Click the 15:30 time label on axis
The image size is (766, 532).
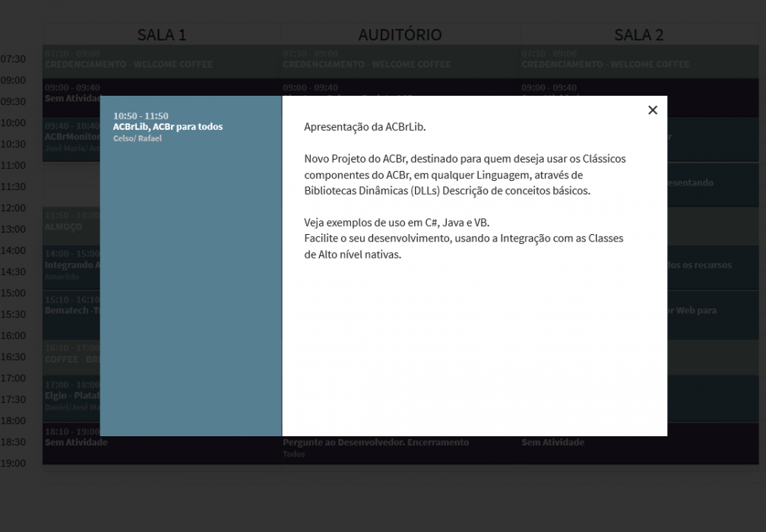pyautogui.click(x=13, y=314)
